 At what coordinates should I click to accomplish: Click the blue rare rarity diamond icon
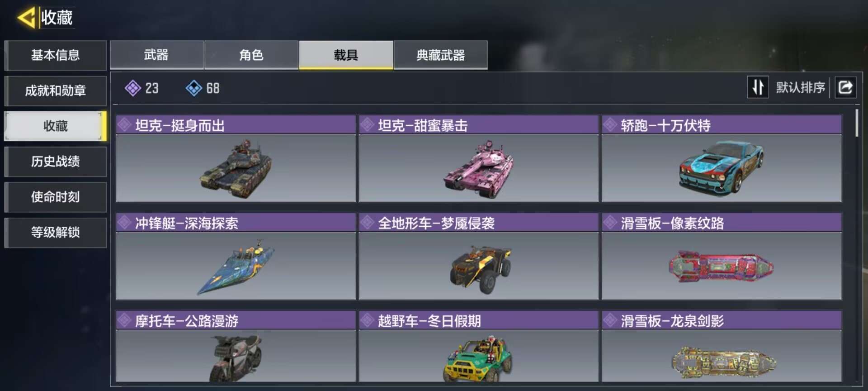pos(193,88)
